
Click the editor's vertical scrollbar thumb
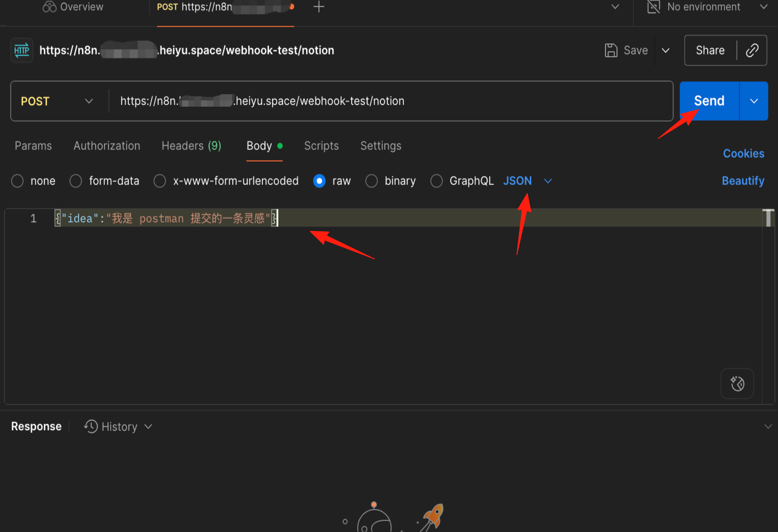768,218
